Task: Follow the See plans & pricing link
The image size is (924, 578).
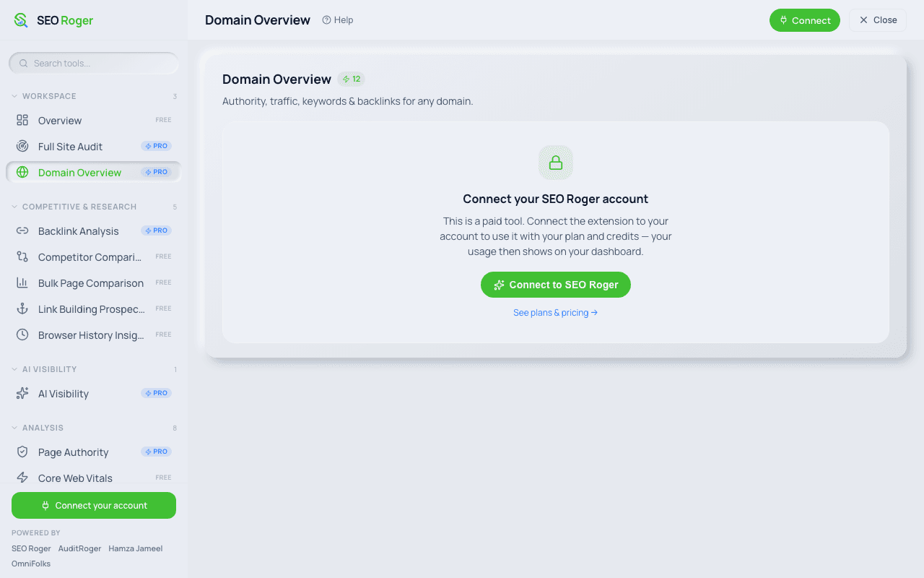Action: tap(556, 313)
